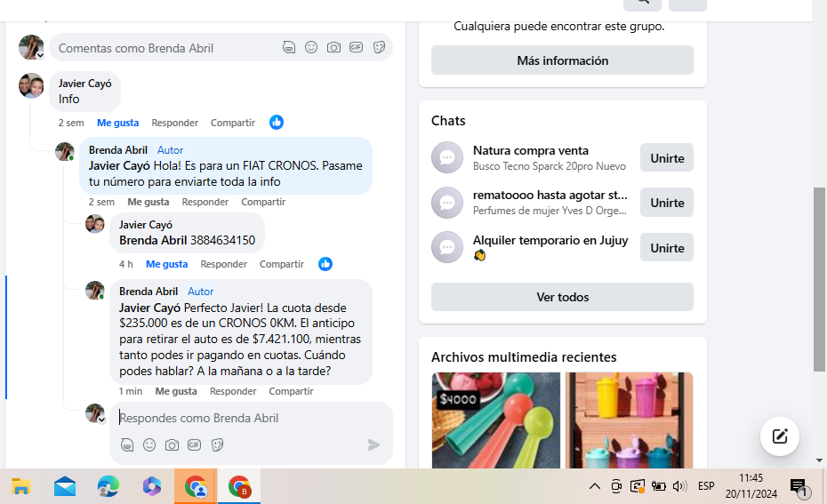The image size is (827, 504).
Task: Click the 4 h timestamp
Action: pos(126,264)
